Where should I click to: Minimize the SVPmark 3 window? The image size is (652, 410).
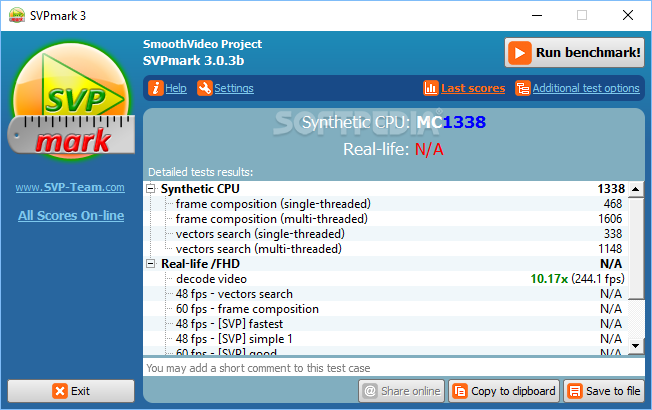(537, 15)
